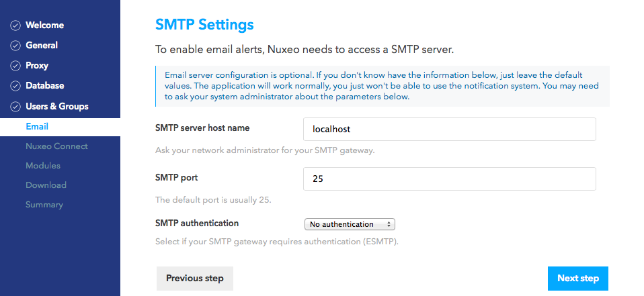Screen dimensions: 644x296
Task: Open the Users & Groups step
Action: [57, 106]
